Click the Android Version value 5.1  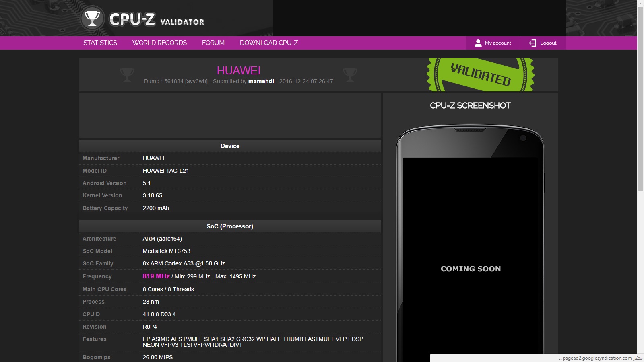pos(147,183)
